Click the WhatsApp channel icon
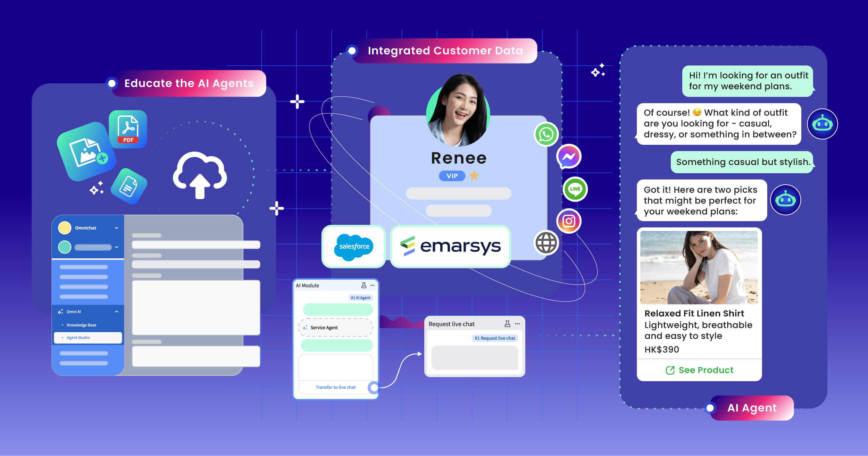Image resolution: width=868 pixels, height=456 pixels. pos(546,134)
